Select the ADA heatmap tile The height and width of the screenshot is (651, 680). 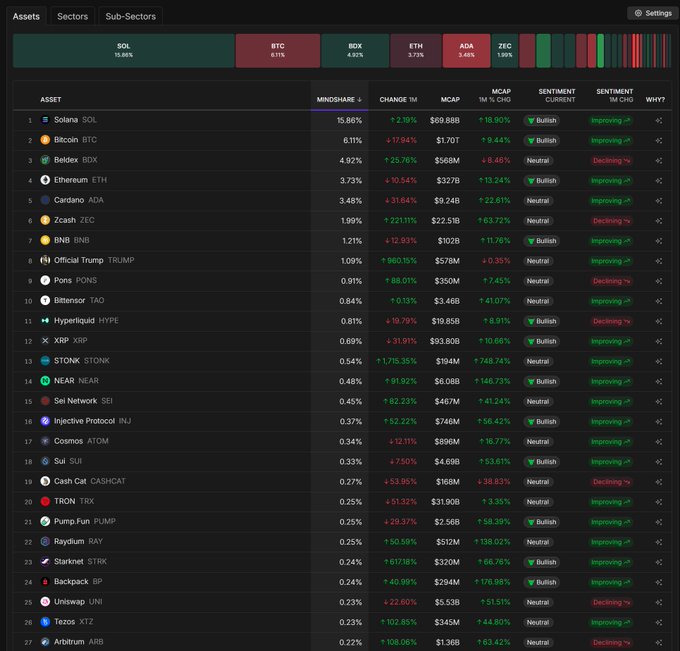click(466, 51)
